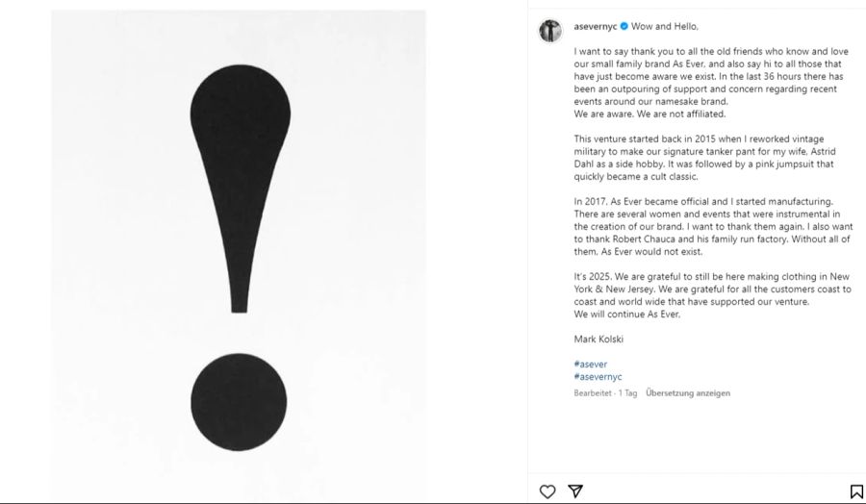Show translation via "Übersetzung anzeigen"
This screenshot has height=504, width=866.
(x=688, y=393)
